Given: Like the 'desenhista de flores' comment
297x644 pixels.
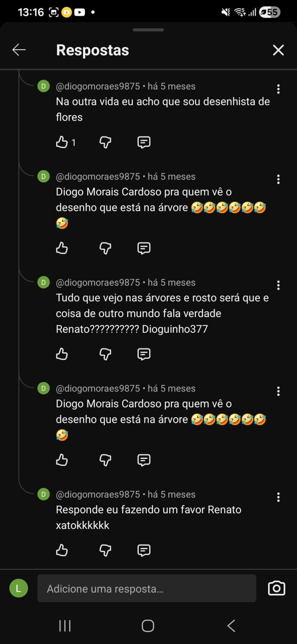Looking at the screenshot, I should click(x=62, y=142).
